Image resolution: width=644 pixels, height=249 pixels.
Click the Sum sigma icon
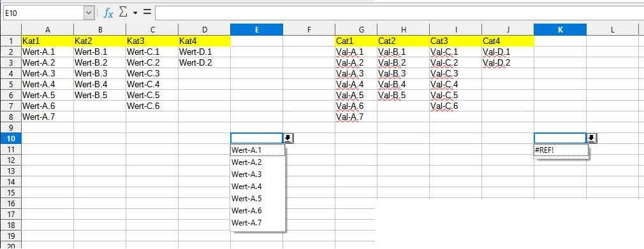tap(123, 13)
